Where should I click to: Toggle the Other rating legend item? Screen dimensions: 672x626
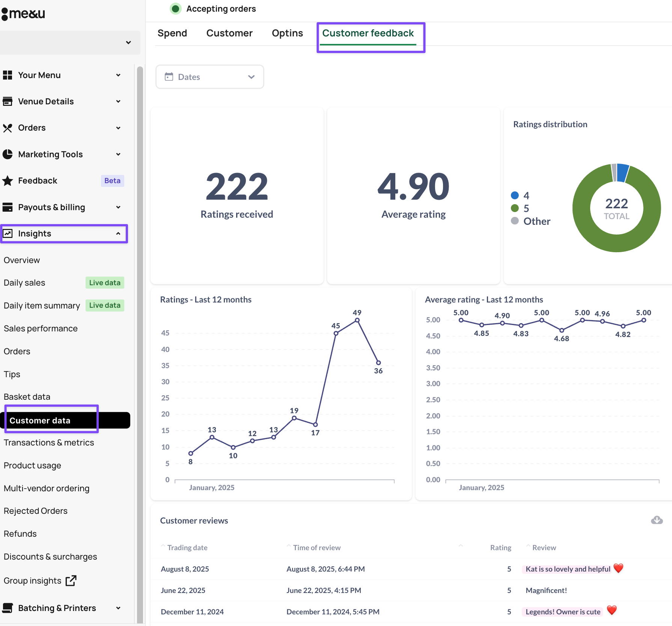pos(531,221)
